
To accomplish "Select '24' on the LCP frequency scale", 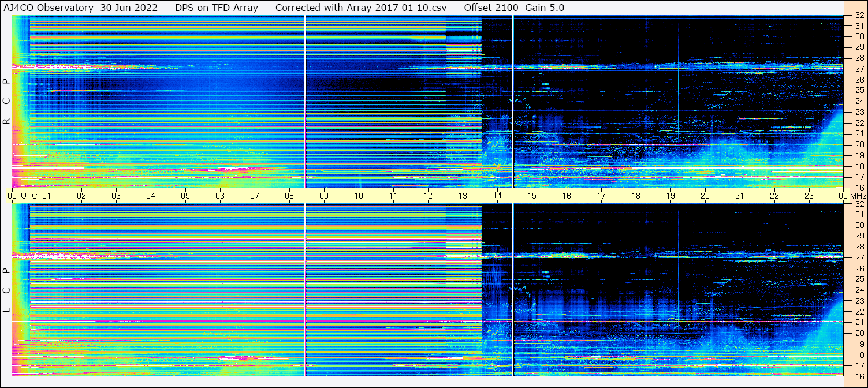I will pyautogui.click(x=859, y=290).
